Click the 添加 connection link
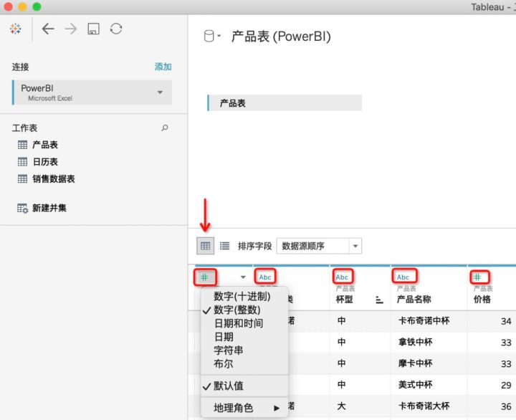The width and height of the screenshot is (516, 420). pos(163,67)
